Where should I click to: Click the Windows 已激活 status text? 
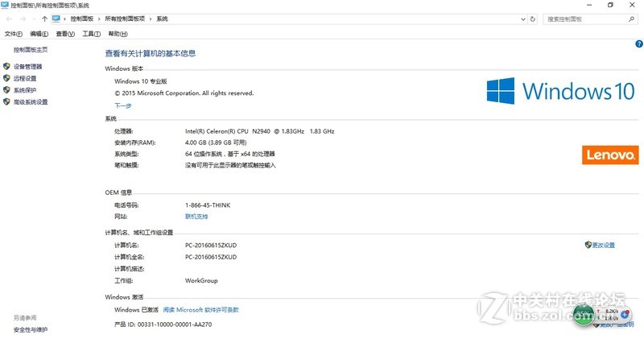(x=136, y=310)
